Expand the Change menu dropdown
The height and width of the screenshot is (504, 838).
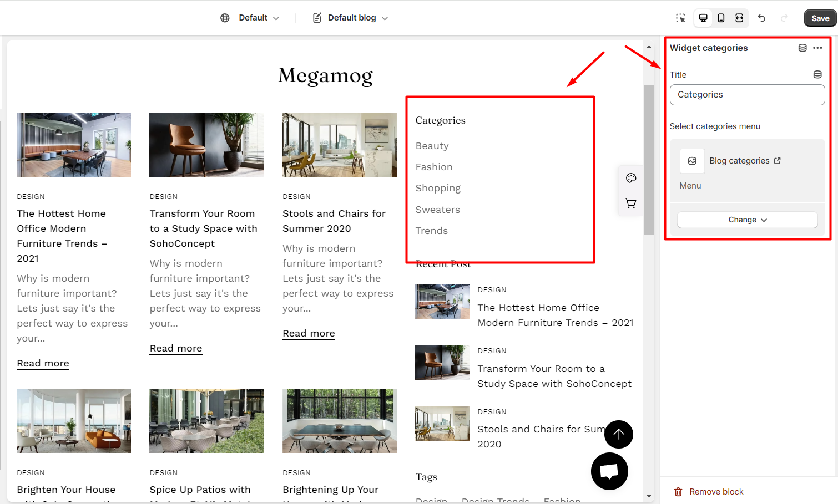747,220
